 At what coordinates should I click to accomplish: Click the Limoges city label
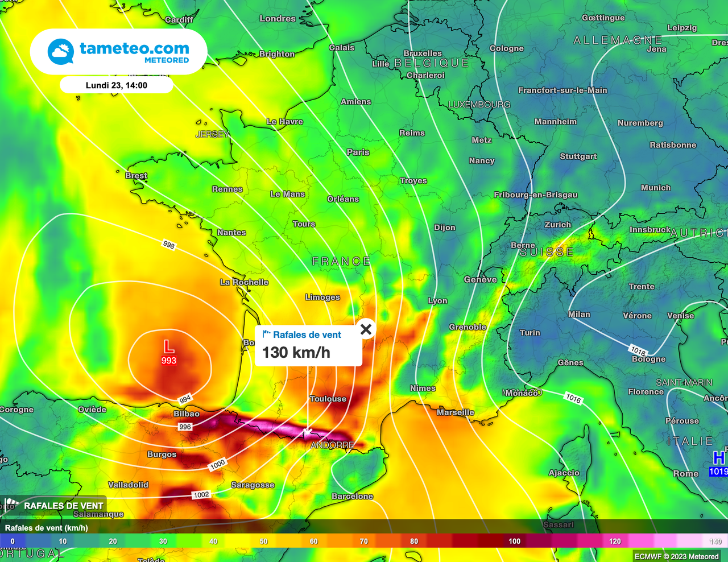tap(322, 297)
